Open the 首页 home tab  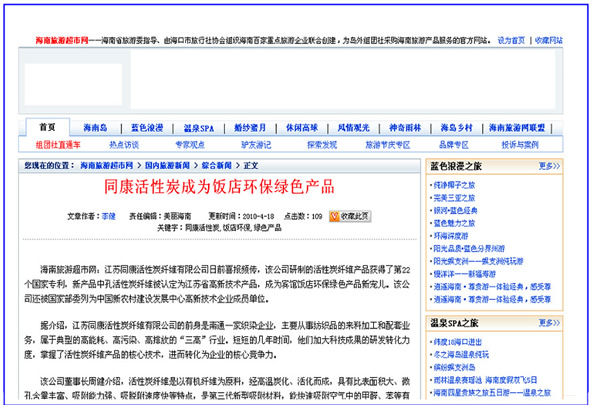(x=48, y=128)
